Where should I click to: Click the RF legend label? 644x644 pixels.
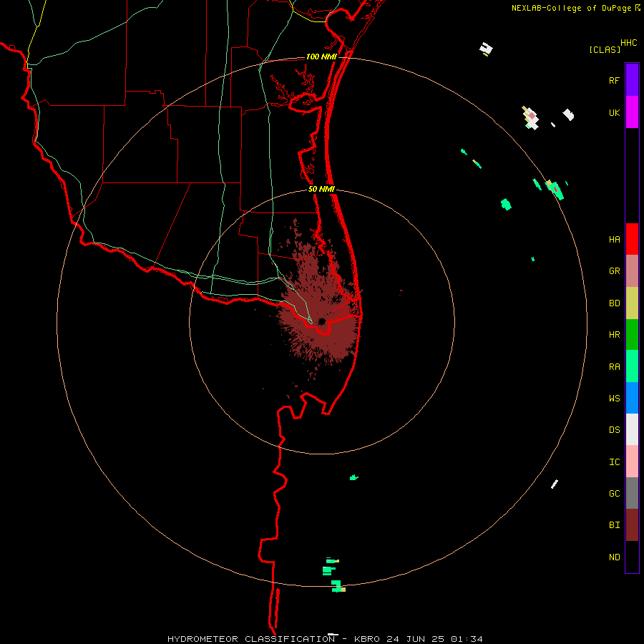(x=614, y=80)
